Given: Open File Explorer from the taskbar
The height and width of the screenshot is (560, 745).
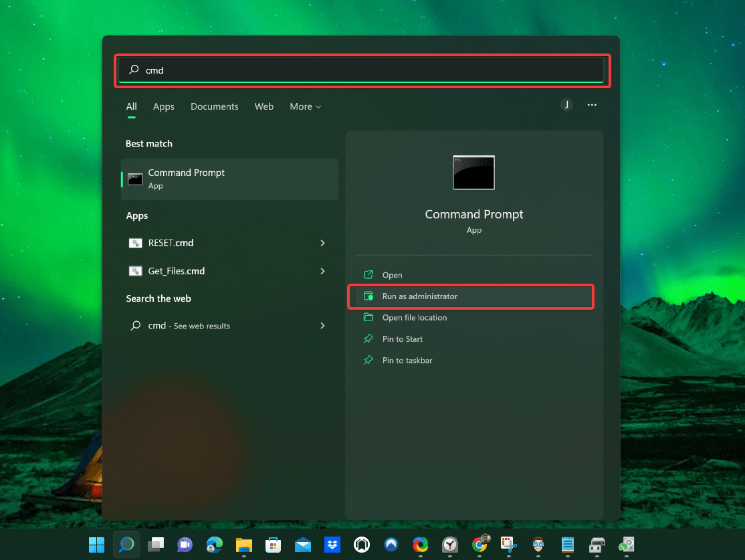Looking at the screenshot, I should point(243,545).
